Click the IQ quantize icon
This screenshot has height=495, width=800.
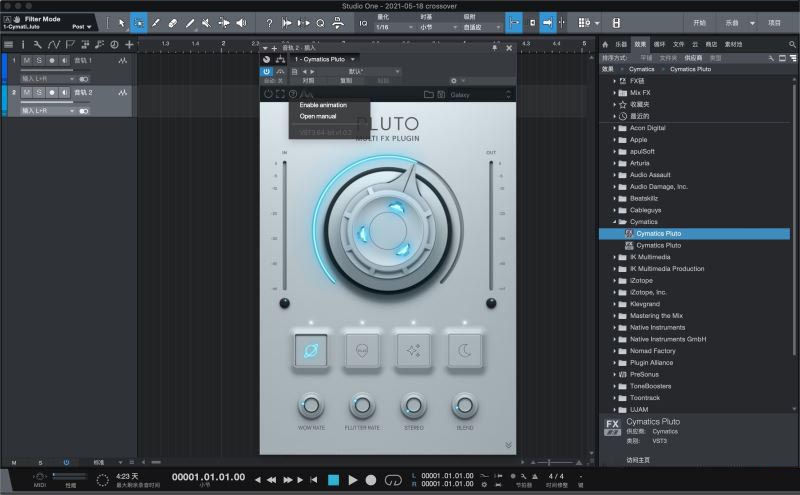(363, 23)
